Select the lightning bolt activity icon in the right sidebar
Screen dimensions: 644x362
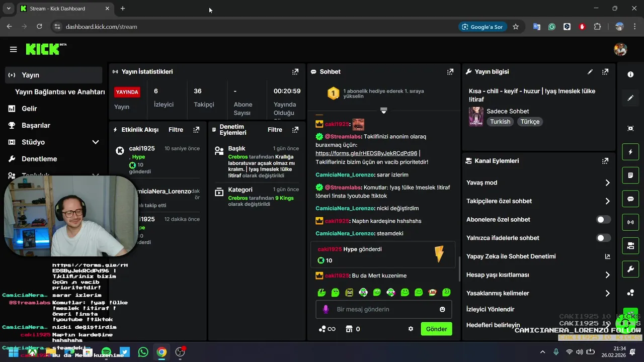pyautogui.click(x=630, y=152)
